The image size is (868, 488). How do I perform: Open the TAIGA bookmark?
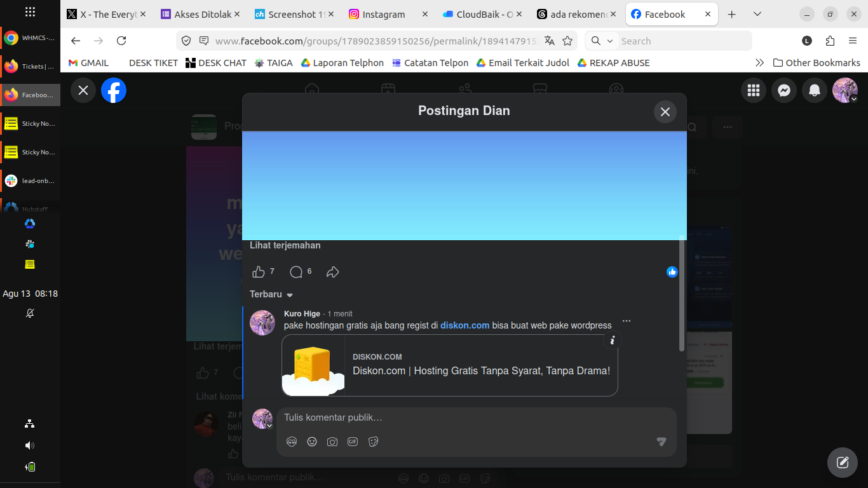point(274,63)
